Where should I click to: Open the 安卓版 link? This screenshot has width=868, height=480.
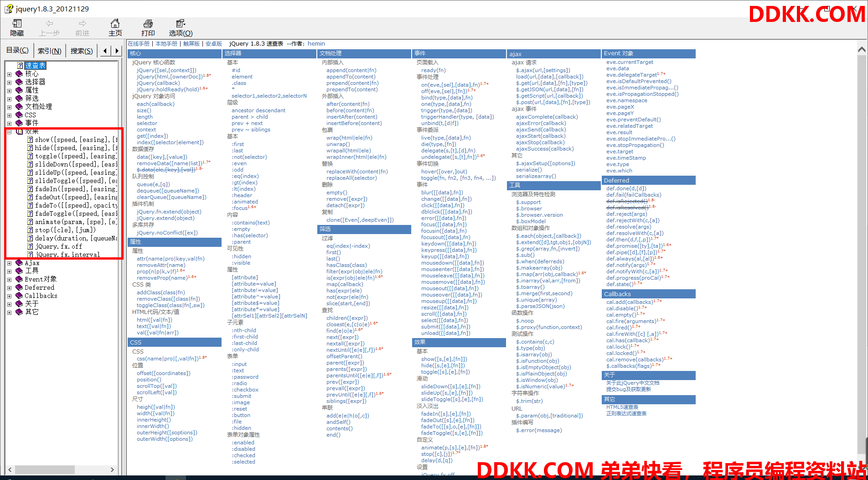(214, 44)
